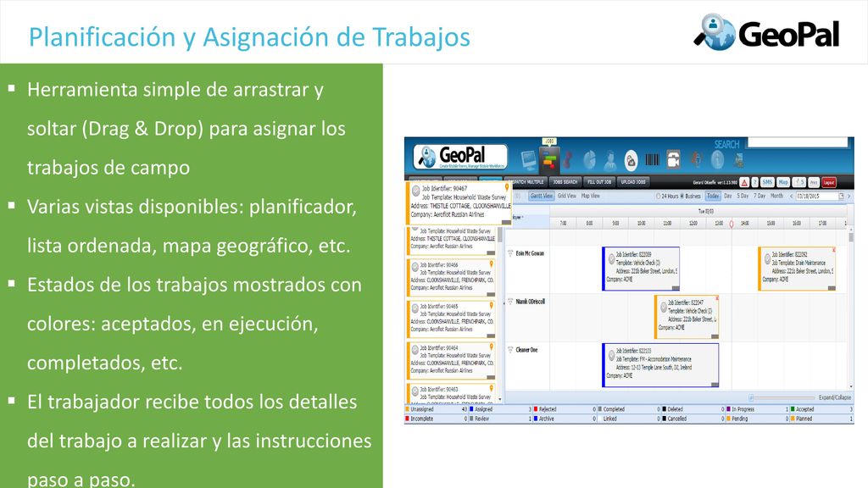Click the unassigned jobs list scrollbar
Screen dimensions: 868x488
coord(500,314)
